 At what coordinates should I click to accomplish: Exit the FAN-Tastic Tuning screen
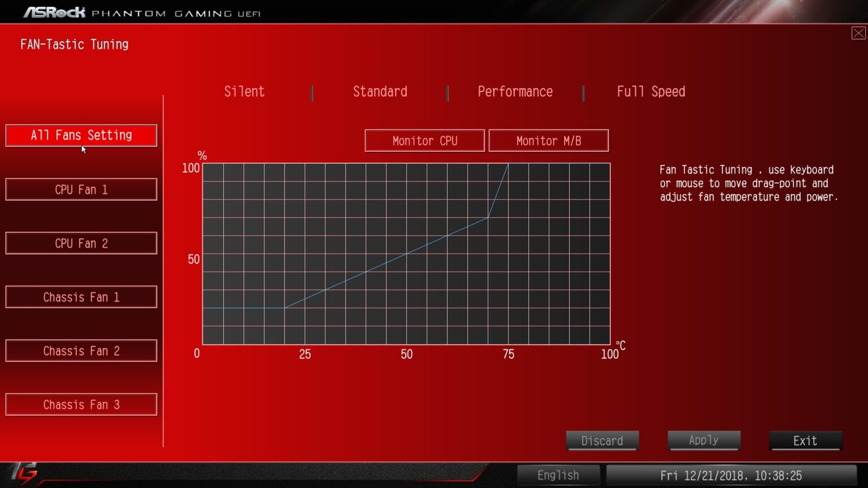805,441
